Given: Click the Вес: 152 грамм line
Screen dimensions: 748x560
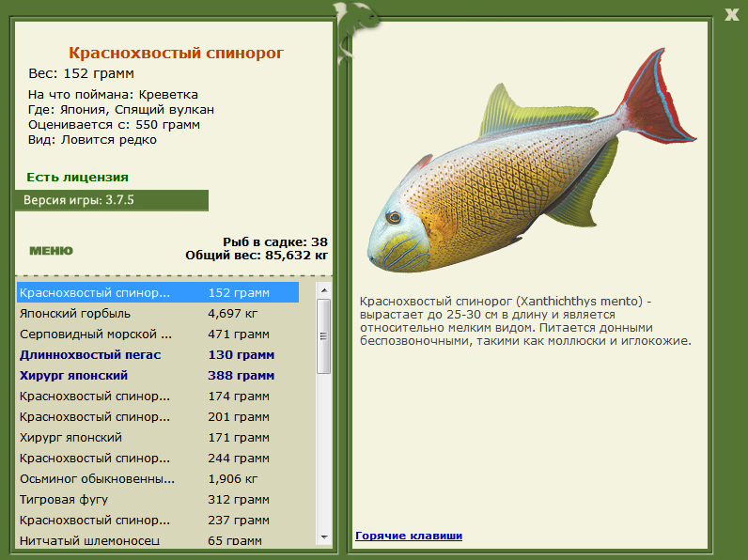Looking at the screenshot, I should point(81,73).
